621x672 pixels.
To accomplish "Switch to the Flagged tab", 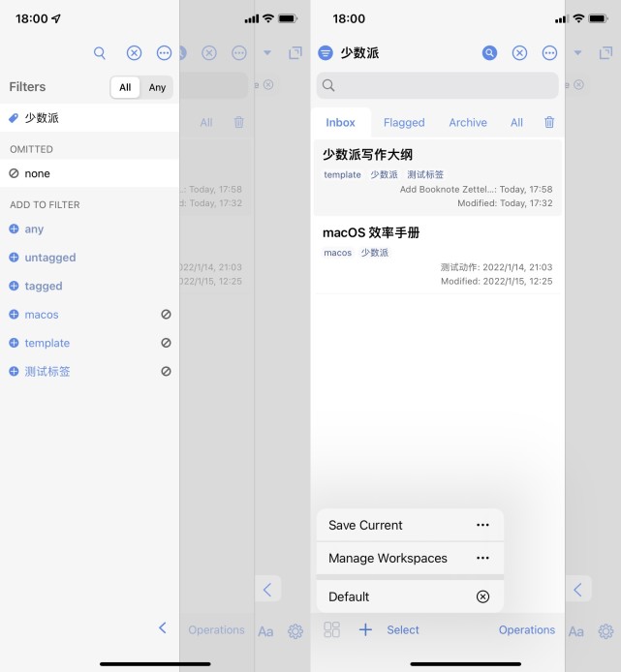I will [x=404, y=123].
